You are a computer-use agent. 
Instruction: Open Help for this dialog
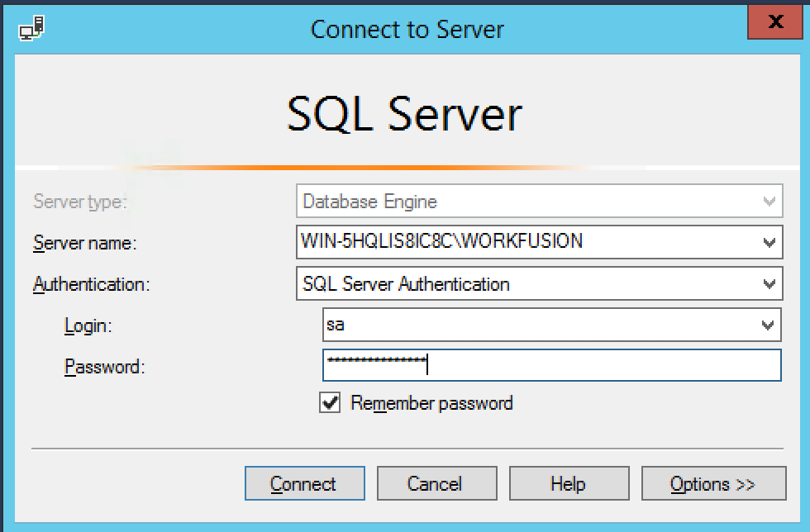(569, 483)
